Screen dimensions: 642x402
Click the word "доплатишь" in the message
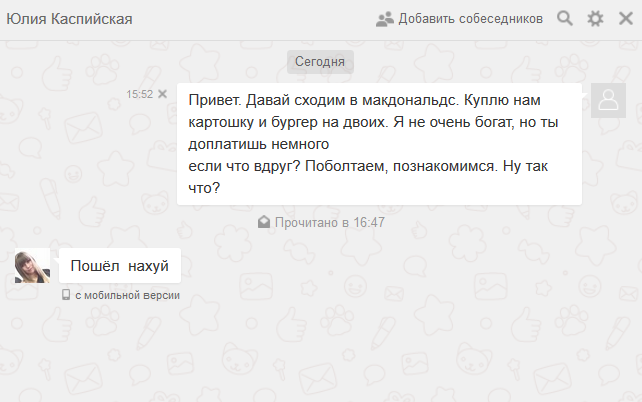[226, 145]
